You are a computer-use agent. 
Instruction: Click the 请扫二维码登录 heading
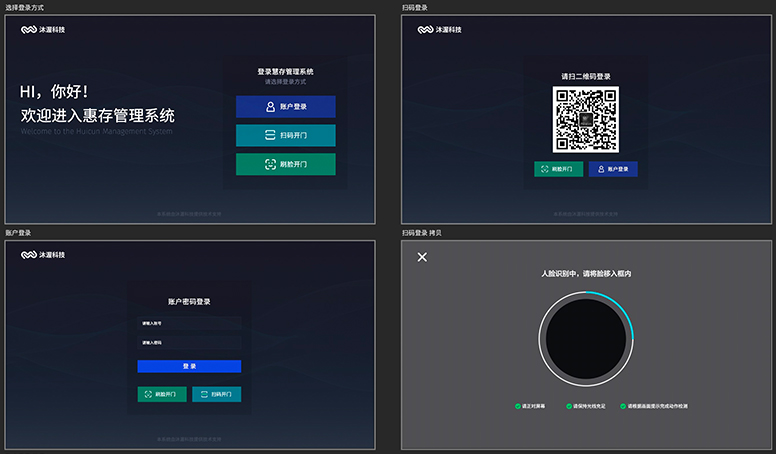pos(585,76)
